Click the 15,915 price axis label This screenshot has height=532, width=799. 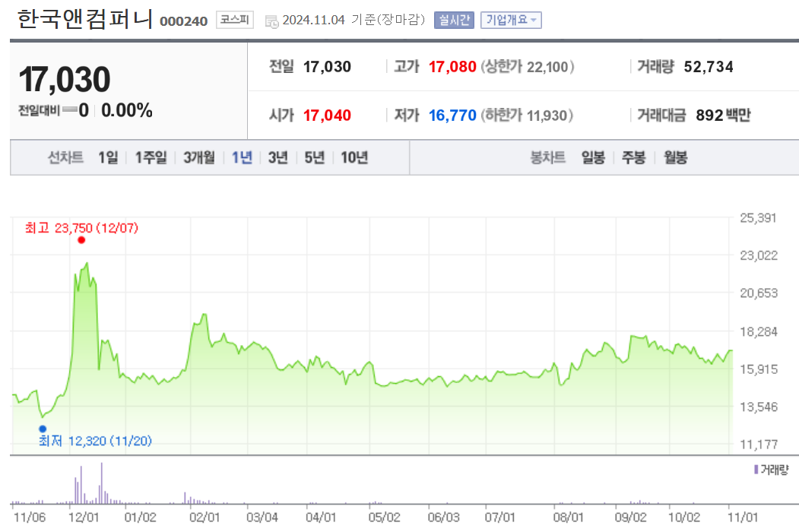[x=759, y=369]
